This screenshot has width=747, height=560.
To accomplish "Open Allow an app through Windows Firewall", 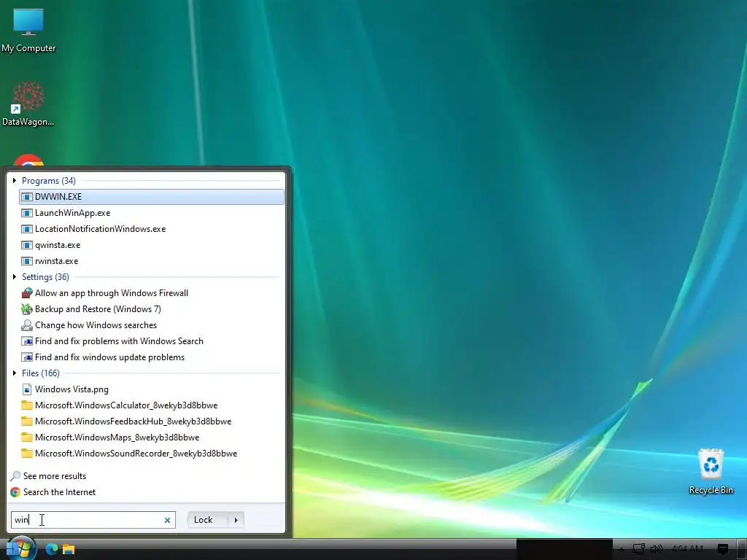I will (x=152, y=293).
